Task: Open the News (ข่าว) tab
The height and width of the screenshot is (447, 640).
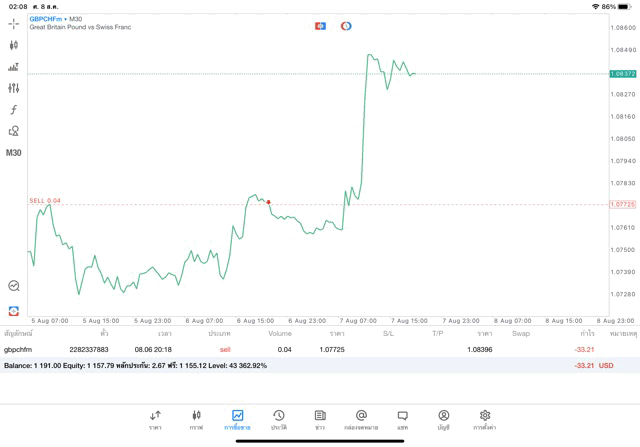Action: tap(319, 418)
